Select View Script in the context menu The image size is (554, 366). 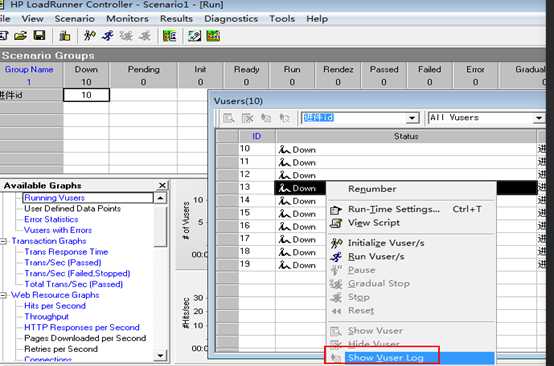point(411,223)
